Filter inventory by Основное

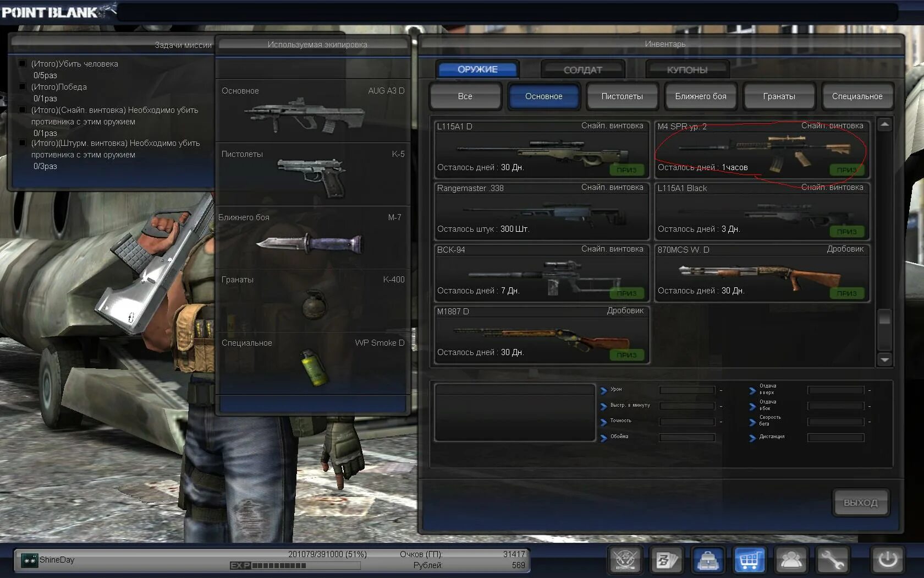pyautogui.click(x=543, y=96)
